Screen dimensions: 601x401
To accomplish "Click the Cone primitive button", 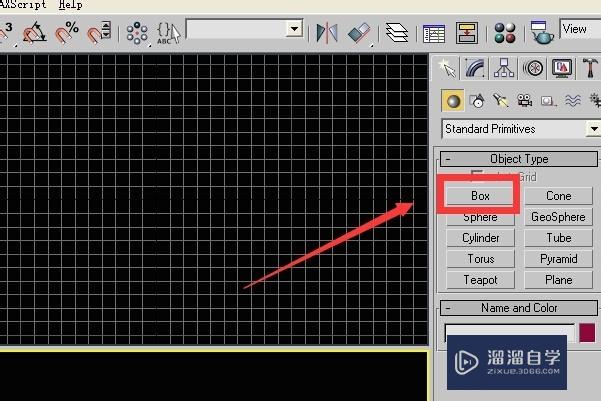I will pyautogui.click(x=558, y=196).
